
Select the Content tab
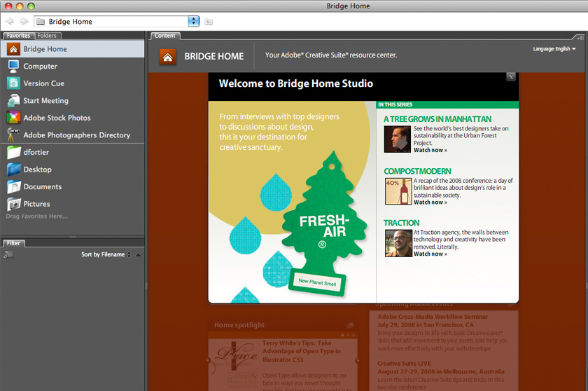point(165,36)
